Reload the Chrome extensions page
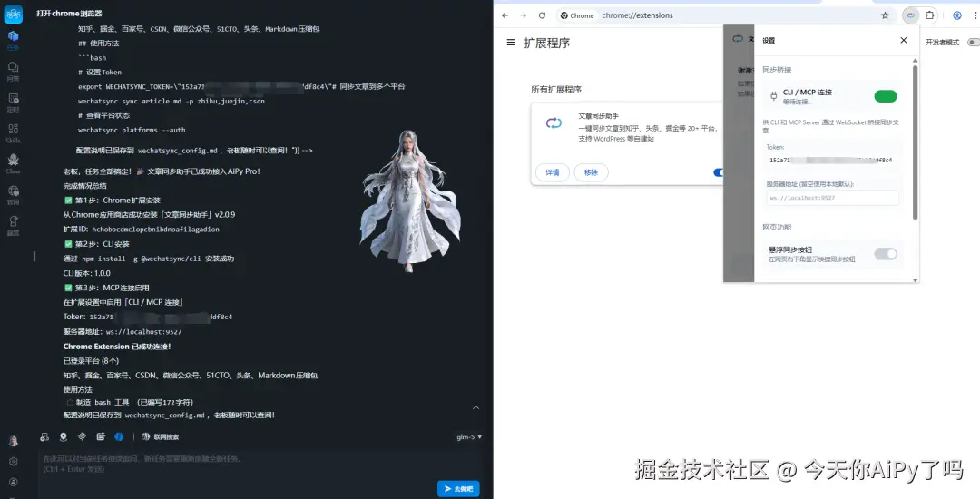Screen dimensions: 980x499 tap(542, 15)
